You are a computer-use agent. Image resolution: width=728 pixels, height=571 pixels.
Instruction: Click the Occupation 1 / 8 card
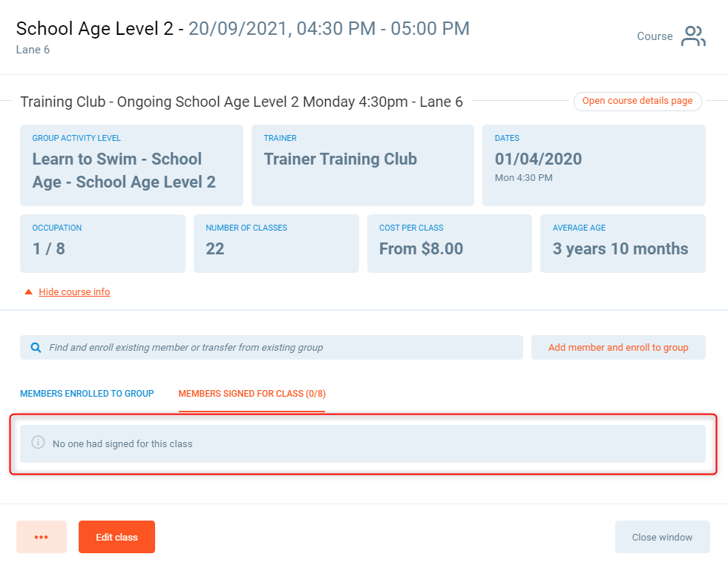[102, 244]
